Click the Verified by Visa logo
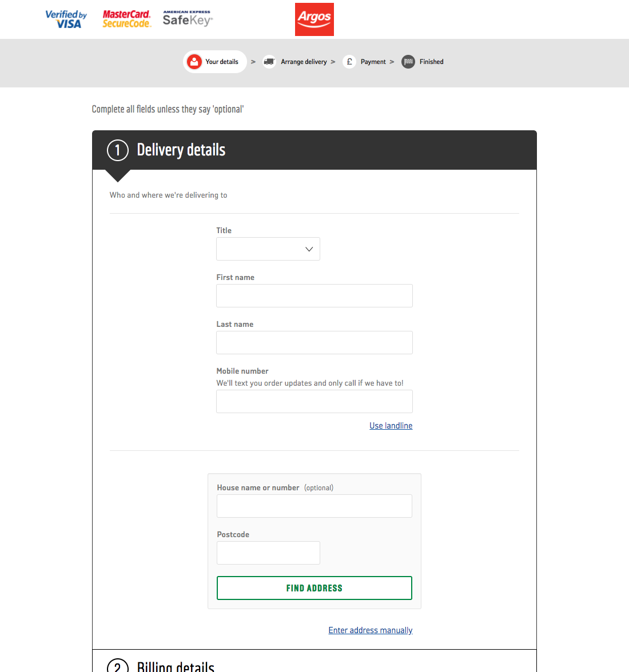 [x=66, y=19]
